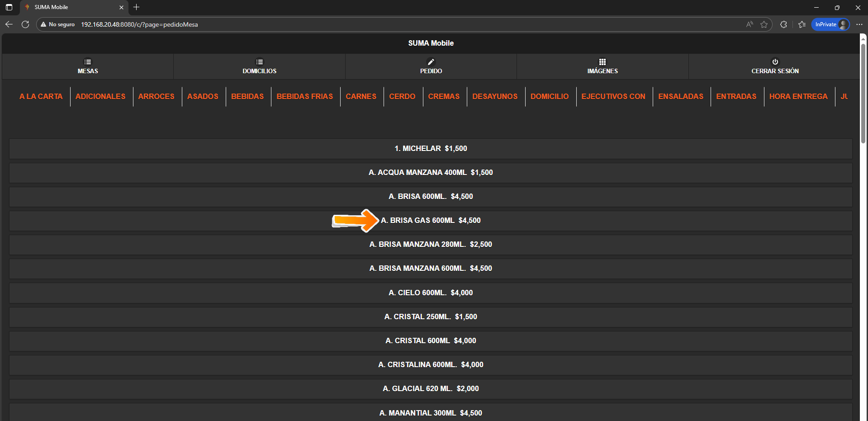The image size is (868, 421).
Task: Select the BEBIDAS FRIAS category
Action: [304, 96]
